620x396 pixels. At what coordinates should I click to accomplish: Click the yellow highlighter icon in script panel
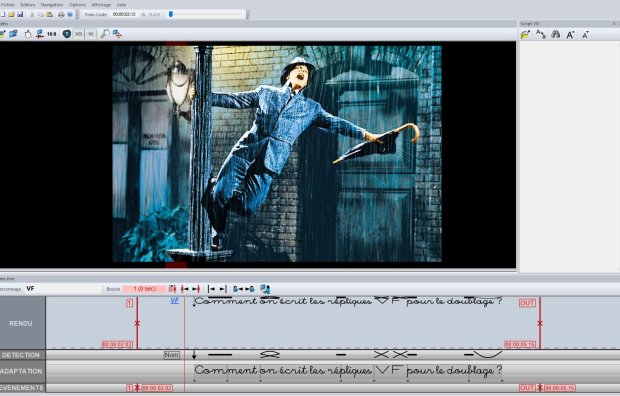(525, 35)
